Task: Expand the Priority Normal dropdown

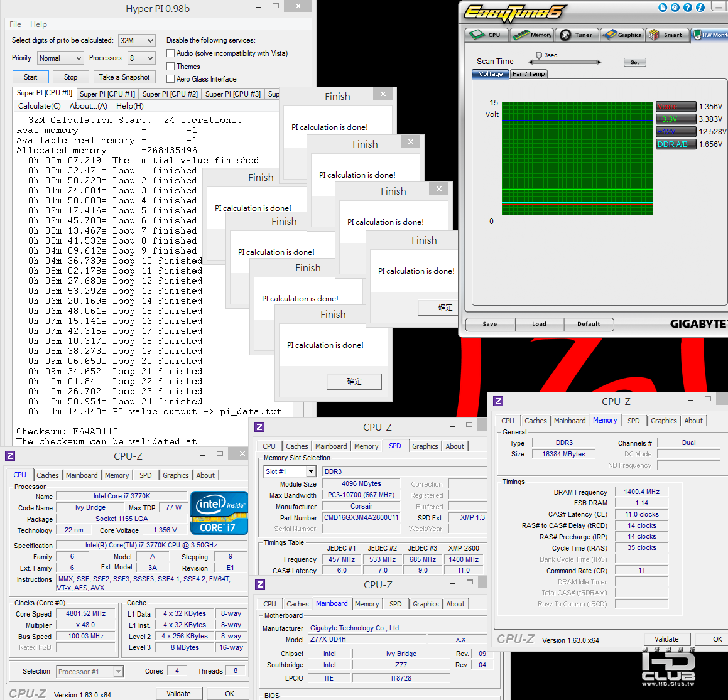Action: (60, 58)
